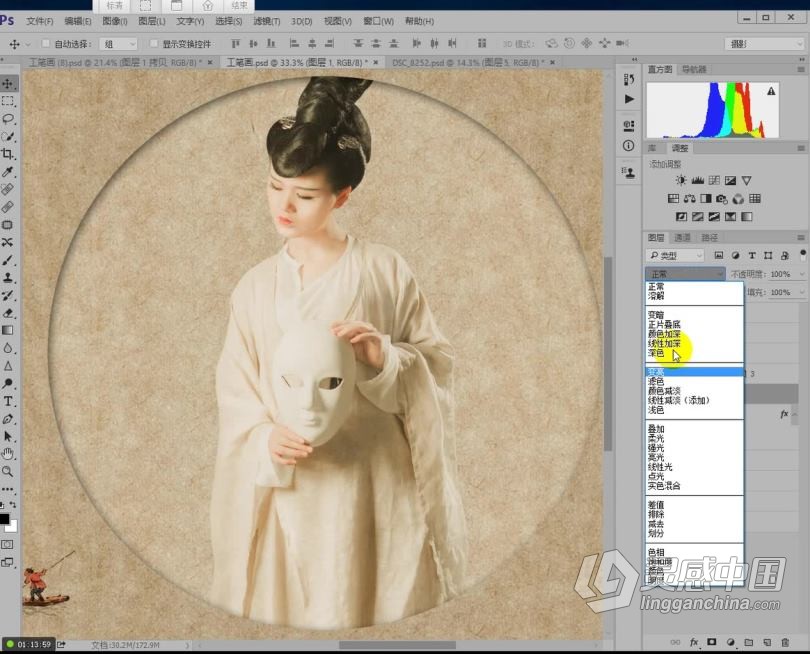The width and height of the screenshot is (810, 654).
Task: Click the canvas vertical scrollbar
Action: pyautogui.click(x=608, y=354)
